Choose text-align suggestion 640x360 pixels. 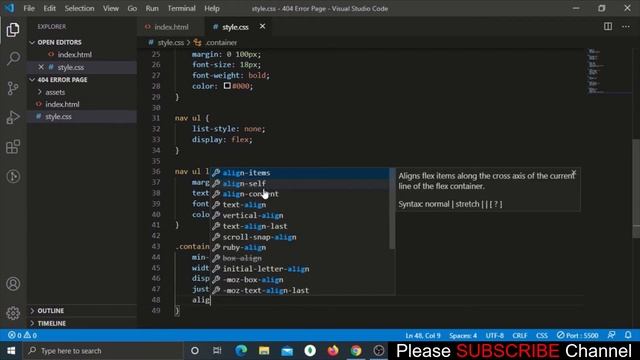tap(300, 204)
